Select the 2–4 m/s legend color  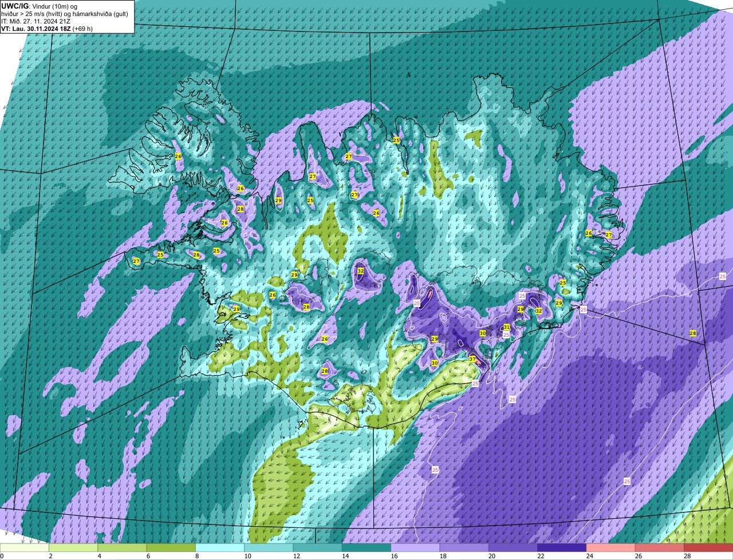pyautogui.click(x=74, y=547)
